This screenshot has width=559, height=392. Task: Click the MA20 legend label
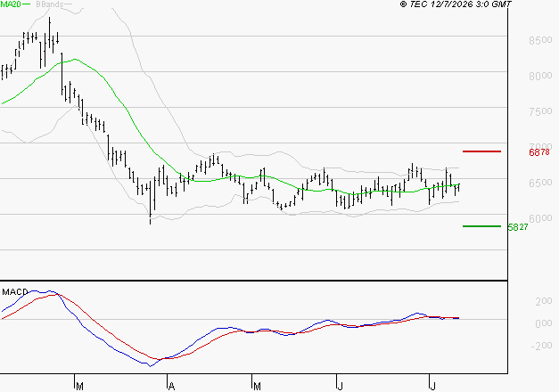tap(11, 4)
